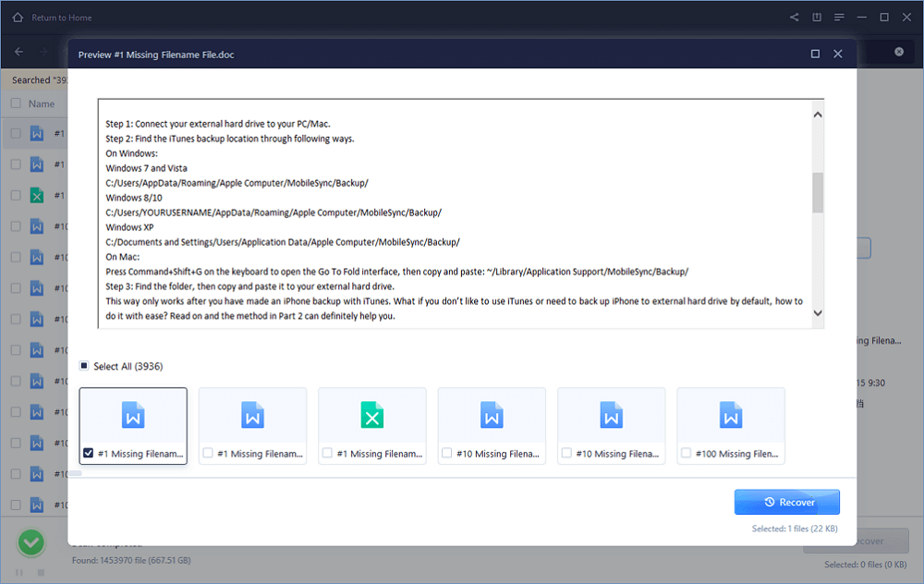924x584 pixels.
Task: Click 'On Mac:' line in preview text
Action: click(123, 257)
